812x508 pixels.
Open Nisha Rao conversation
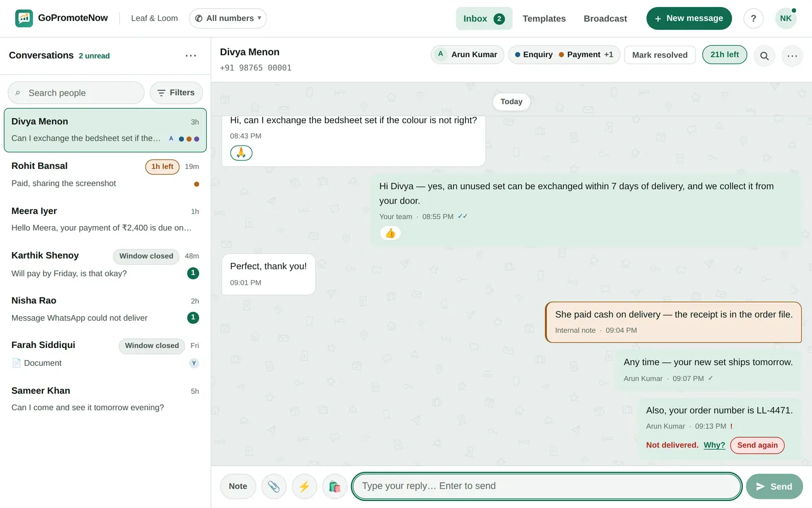pyautogui.click(x=105, y=309)
